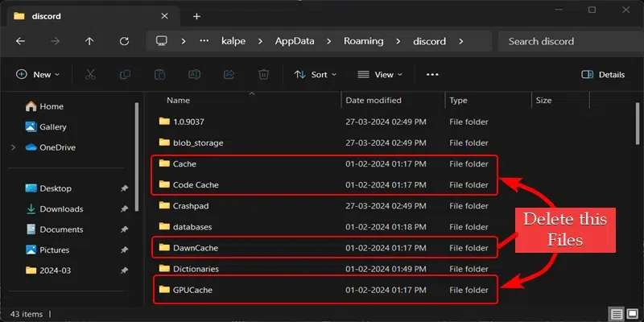Click the Delete trash icon

click(263, 74)
